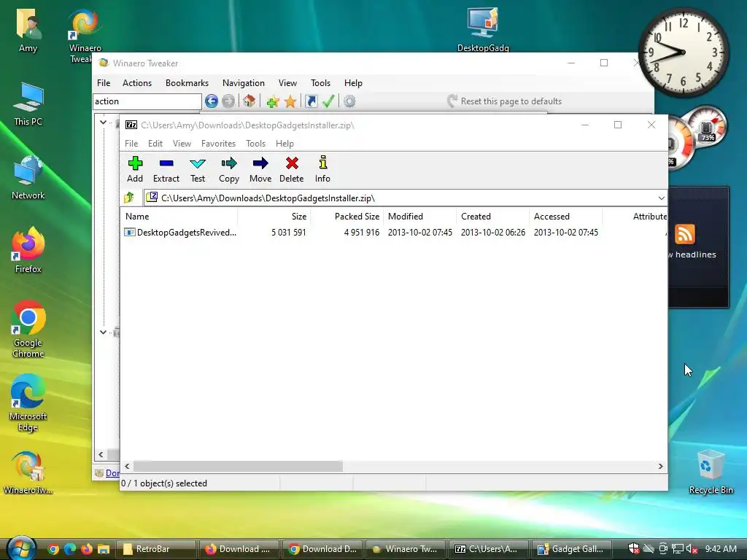
Task: Run the Test archive tool
Action: (197, 169)
